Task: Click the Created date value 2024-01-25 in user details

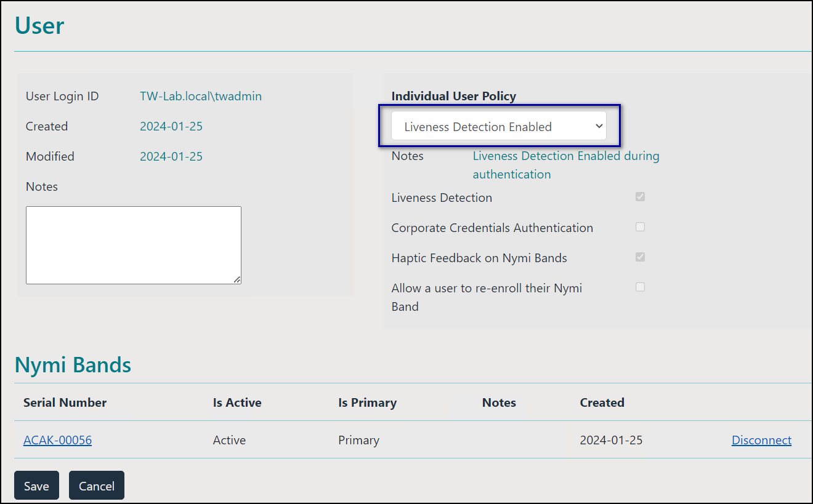Action: pos(171,126)
